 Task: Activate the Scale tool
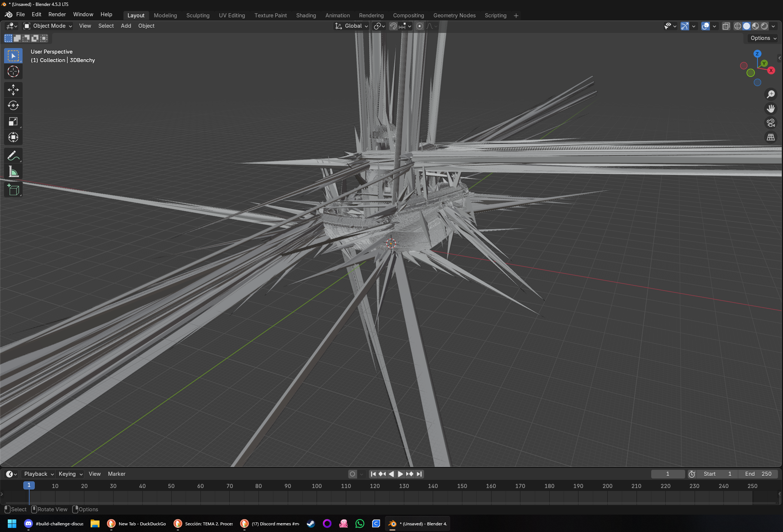pos(13,122)
